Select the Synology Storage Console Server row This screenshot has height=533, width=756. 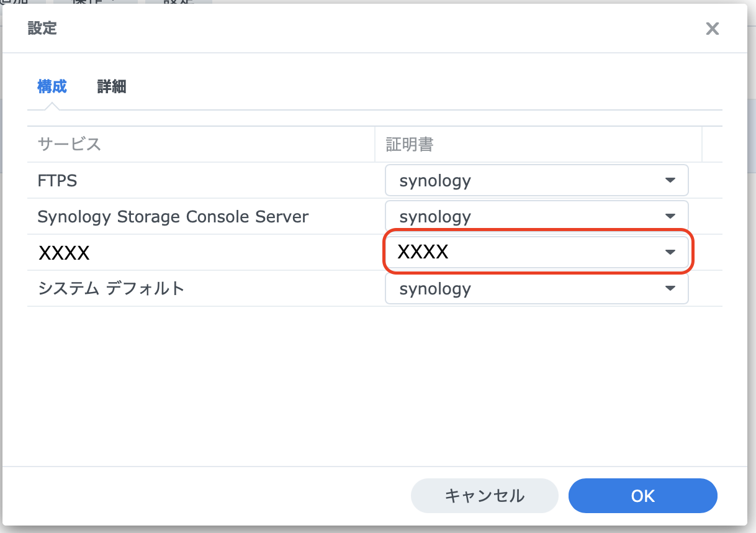(x=186, y=216)
